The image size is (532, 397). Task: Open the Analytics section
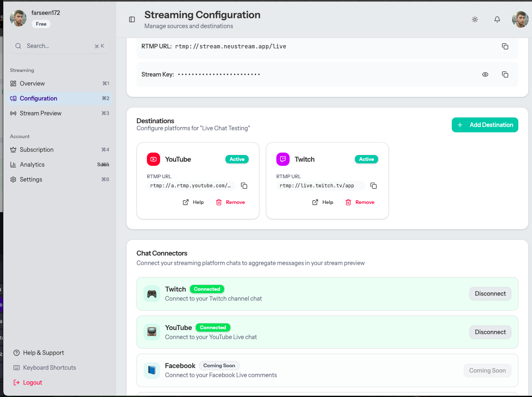31,164
